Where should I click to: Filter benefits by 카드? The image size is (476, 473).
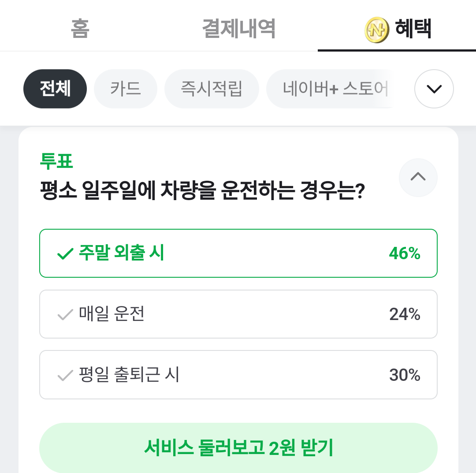point(126,89)
